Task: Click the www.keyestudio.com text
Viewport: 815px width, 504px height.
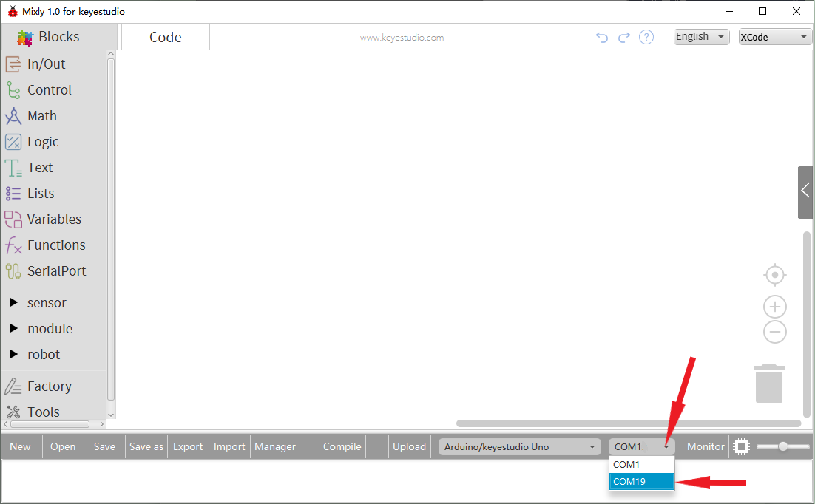Action: click(x=402, y=38)
